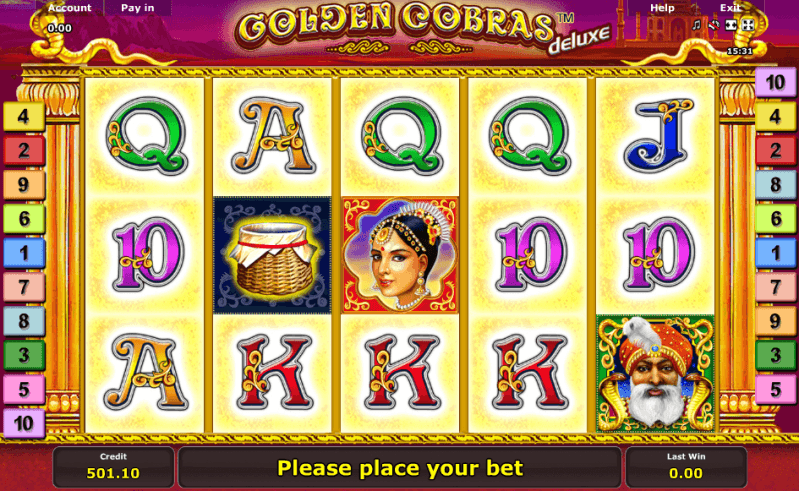Click the Indian woman symbol
This screenshot has height=491, width=799.
click(x=401, y=255)
